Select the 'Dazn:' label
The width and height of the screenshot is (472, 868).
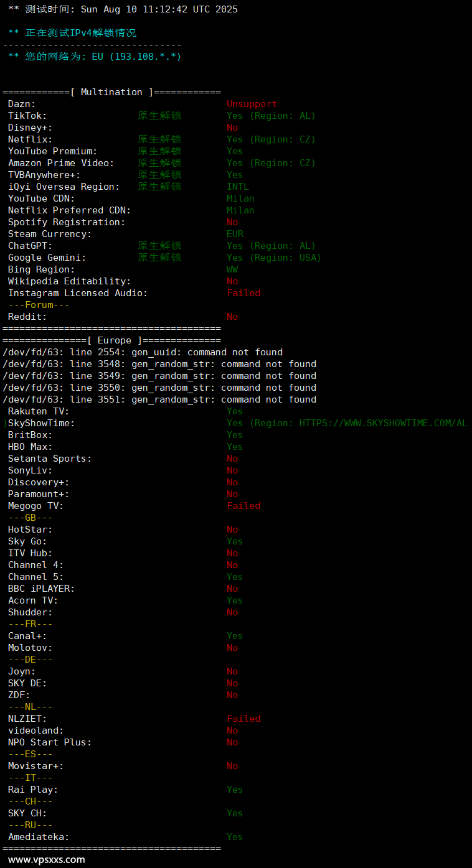pos(22,104)
